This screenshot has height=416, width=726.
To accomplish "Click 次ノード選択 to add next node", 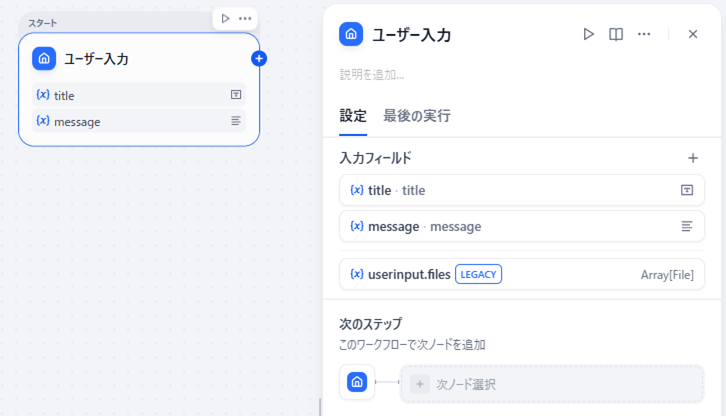I will coord(552,384).
